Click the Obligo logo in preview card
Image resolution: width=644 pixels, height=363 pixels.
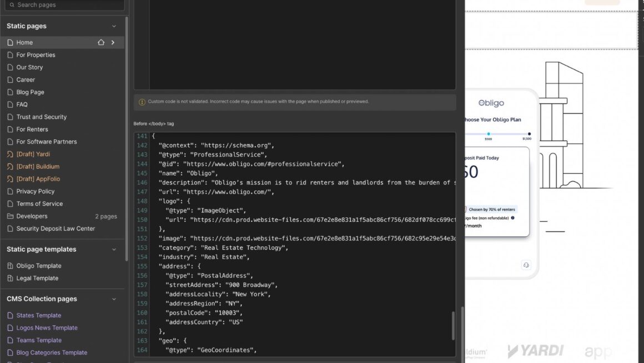[x=491, y=103]
